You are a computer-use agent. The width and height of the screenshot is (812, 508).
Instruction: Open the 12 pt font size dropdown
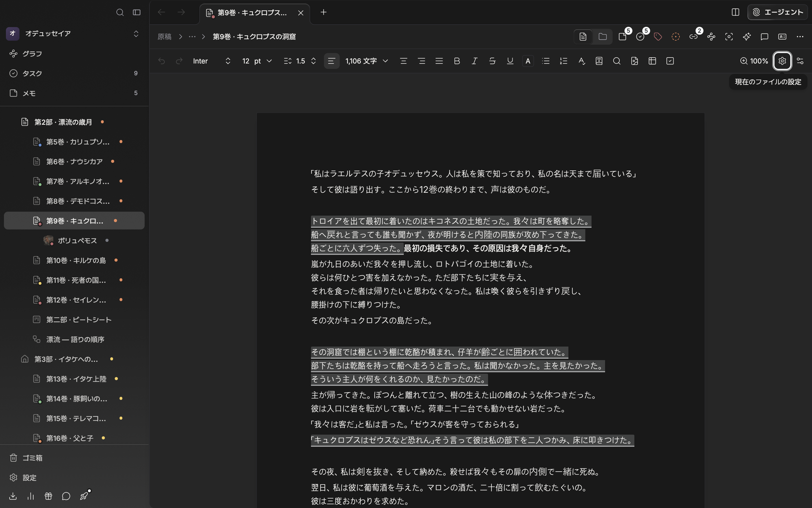[x=257, y=61]
